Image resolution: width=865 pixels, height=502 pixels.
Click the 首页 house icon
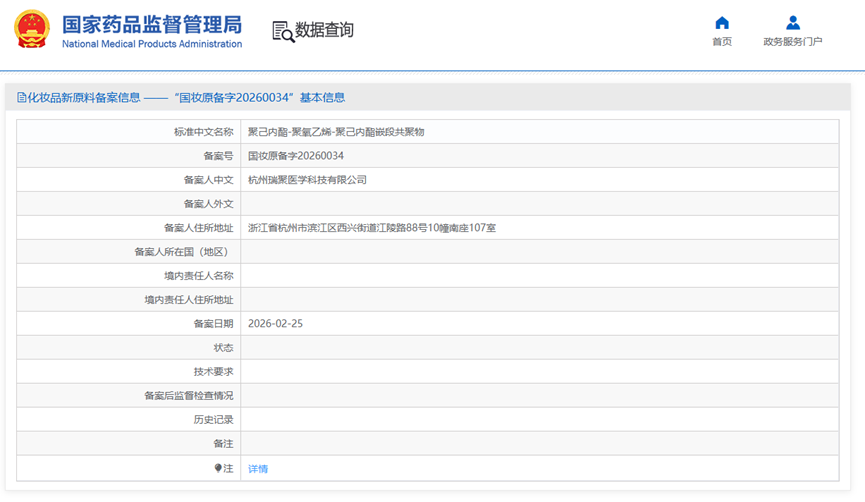pyautogui.click(x=722, y=23)
